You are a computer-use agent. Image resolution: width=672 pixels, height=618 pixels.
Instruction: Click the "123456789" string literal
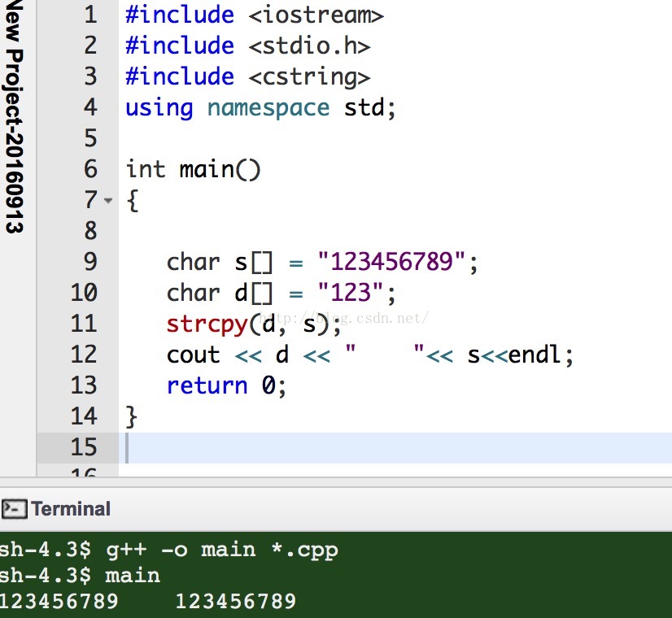pyautogui.click(x=391, y=261)
